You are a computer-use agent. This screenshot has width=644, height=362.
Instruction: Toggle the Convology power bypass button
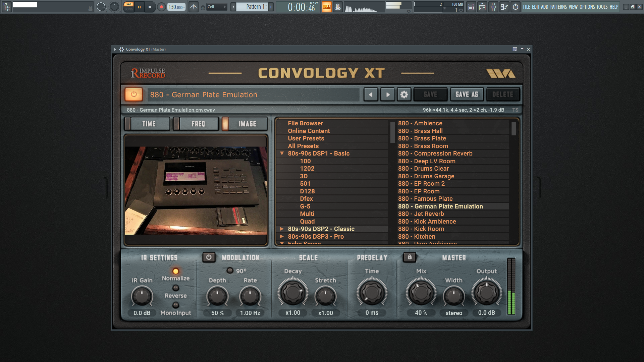click(x=134, y=95)
